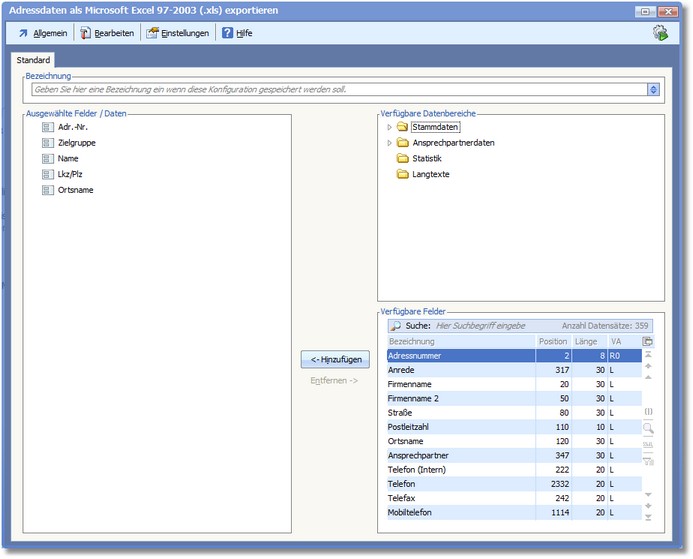Open the Einstellungen menu
The width and height of the screenshot is (693, 559).
178,33
